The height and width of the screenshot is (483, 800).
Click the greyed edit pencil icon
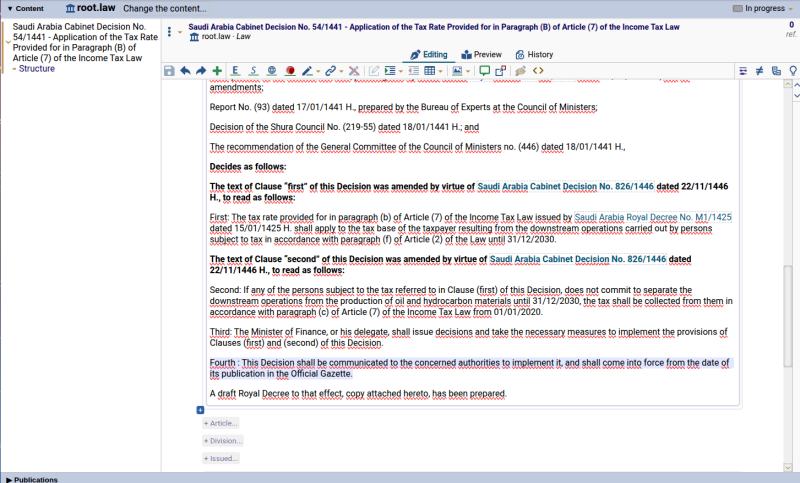(x=374, y=71)
